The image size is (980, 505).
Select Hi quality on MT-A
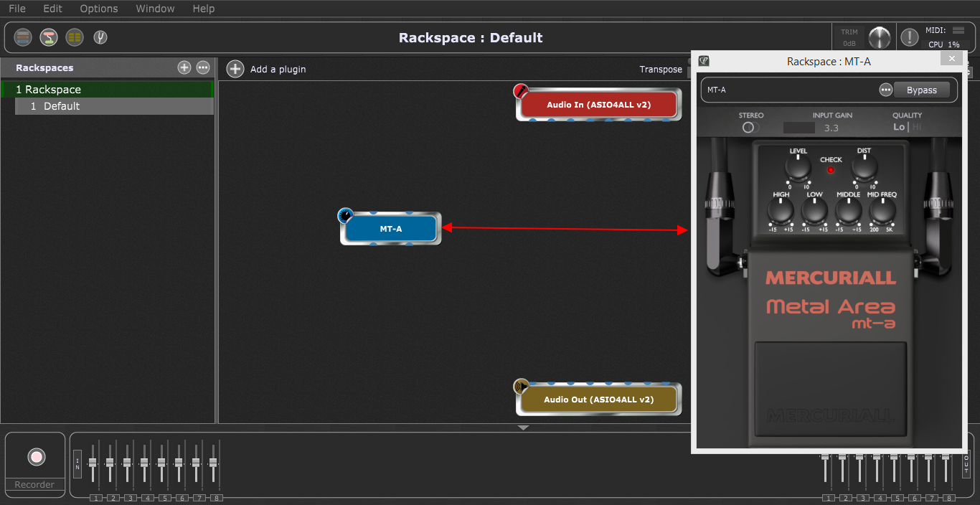pos(916,127)
